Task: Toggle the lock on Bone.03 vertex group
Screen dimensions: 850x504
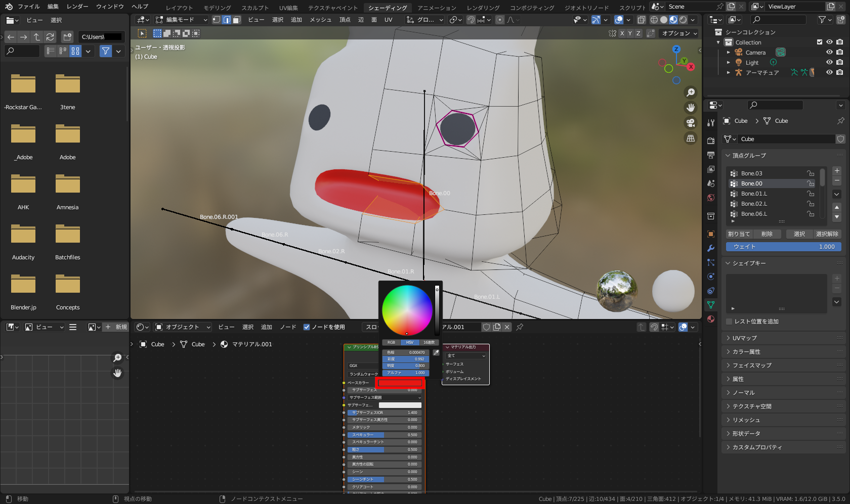Action: 811,173
